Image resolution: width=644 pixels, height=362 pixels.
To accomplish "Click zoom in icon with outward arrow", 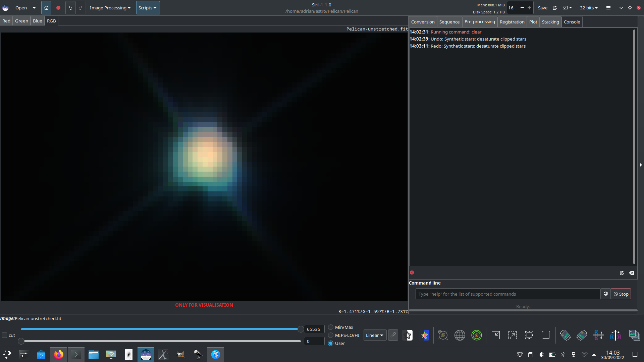I will (513, 335).
